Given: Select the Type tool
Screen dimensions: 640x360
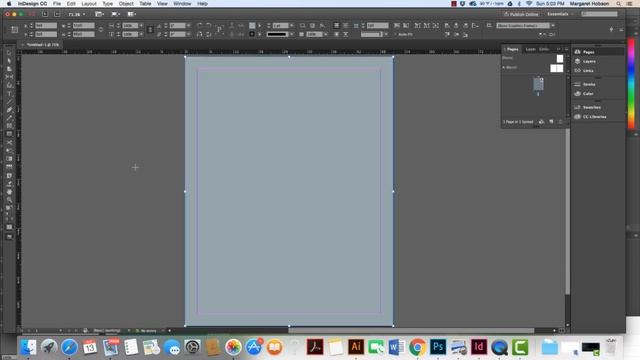Looking at the screenshot, I should click(9, 94).
